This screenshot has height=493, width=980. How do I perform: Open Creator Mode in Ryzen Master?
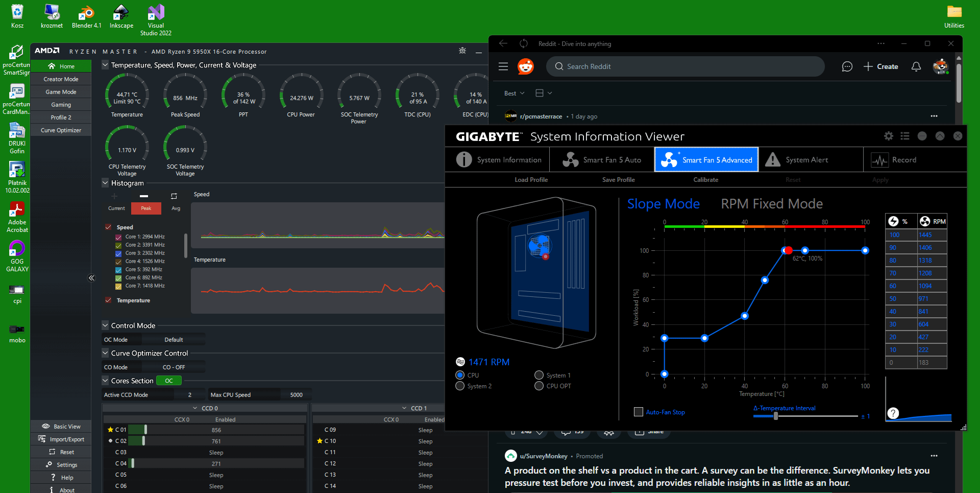pyautogui.click(x=61, y=79)
